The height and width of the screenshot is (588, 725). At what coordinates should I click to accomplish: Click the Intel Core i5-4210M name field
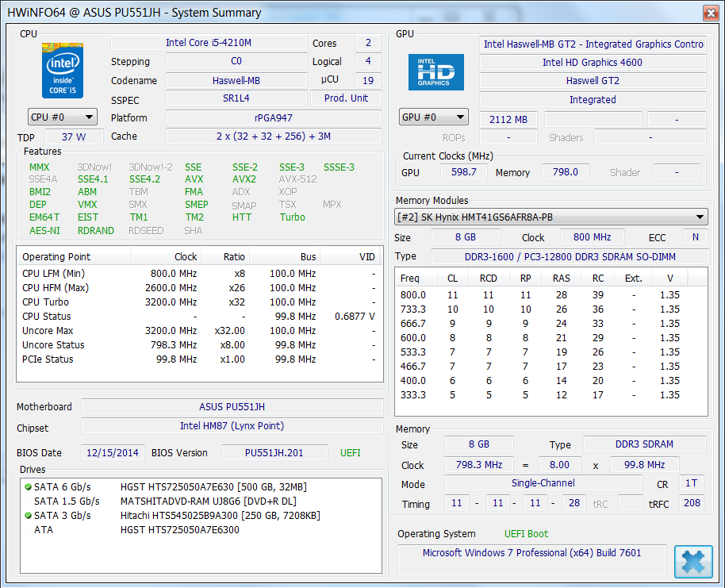[x=209, y=43]
